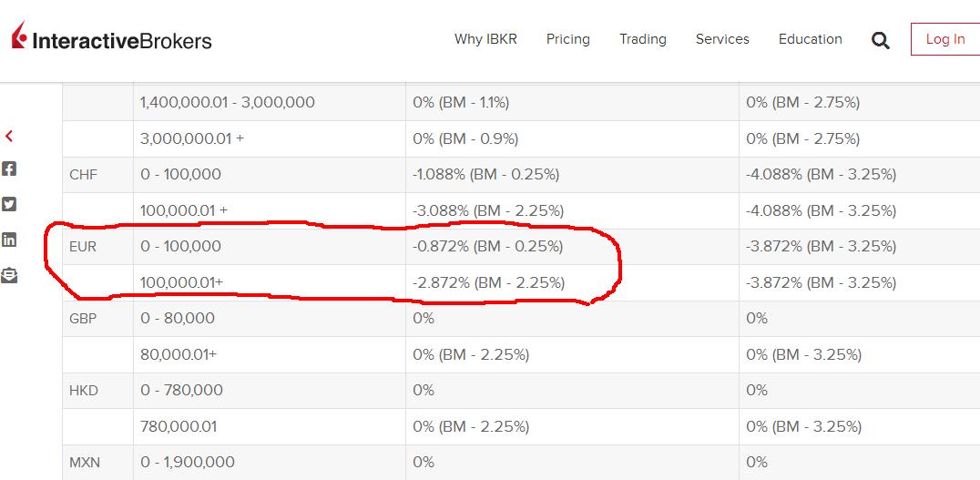This screenshot has width=980, height=480.
Task: Collapse the social sidebar red chevron
Action: click(x=9, y=136)
